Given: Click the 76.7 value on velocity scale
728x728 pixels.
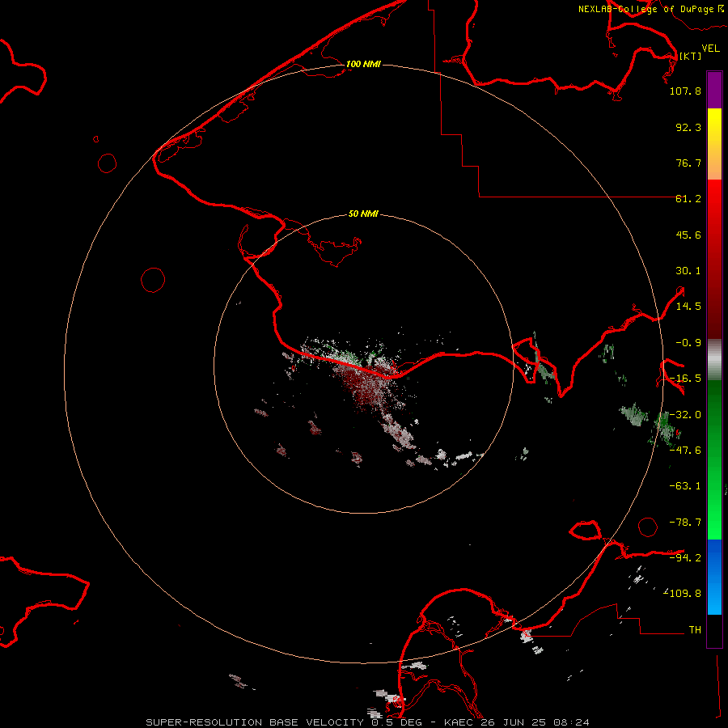Looking at the screenshot, I should (x=688, y=163).
